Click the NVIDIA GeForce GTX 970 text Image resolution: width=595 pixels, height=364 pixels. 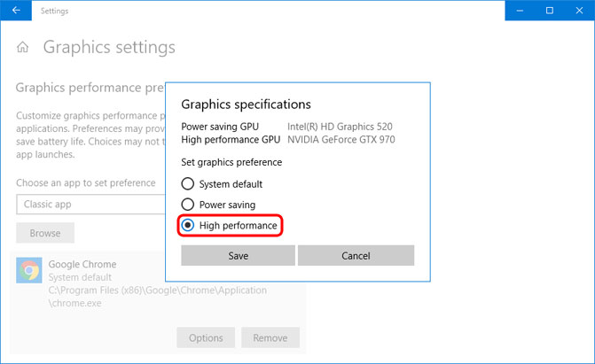pos(341,140)
